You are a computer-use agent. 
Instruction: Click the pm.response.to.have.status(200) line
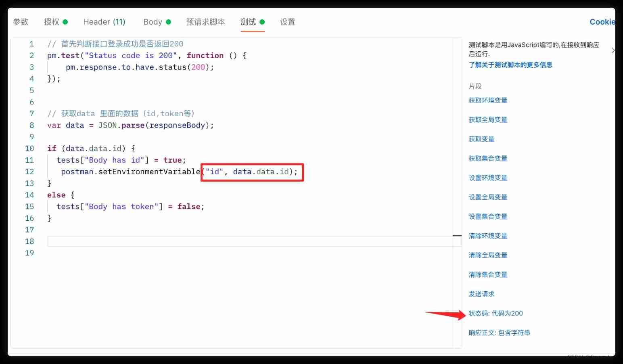[x=140, y=67]
